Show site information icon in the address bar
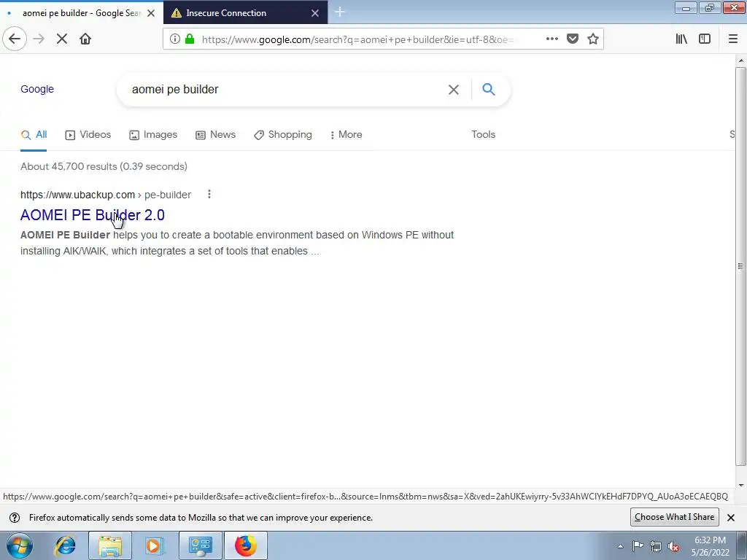 [175, 39]
